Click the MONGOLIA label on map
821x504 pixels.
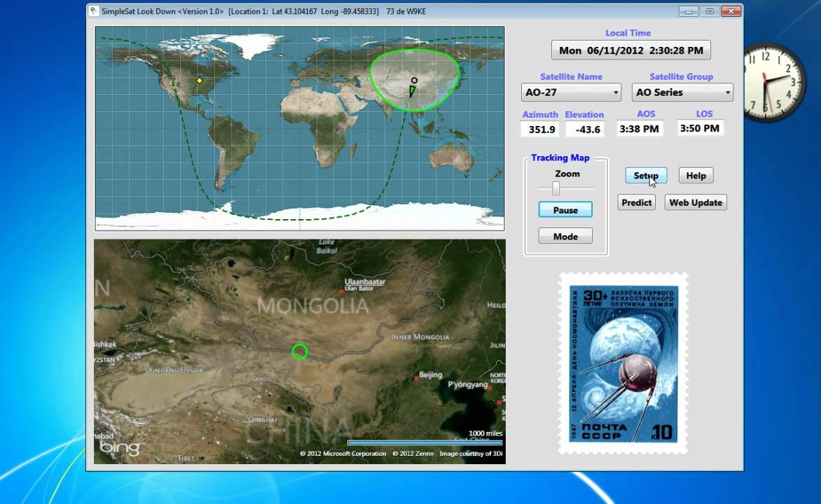[x=313, y=306]
